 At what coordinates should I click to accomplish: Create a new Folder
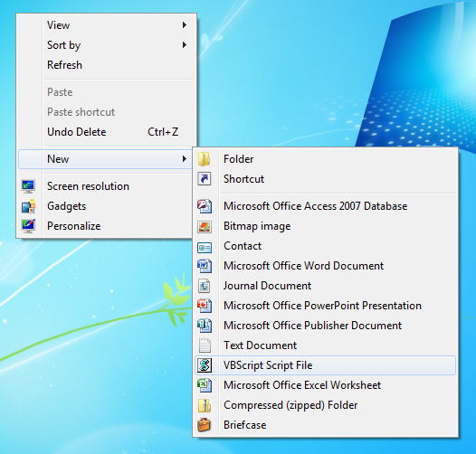tap(326, 159)
